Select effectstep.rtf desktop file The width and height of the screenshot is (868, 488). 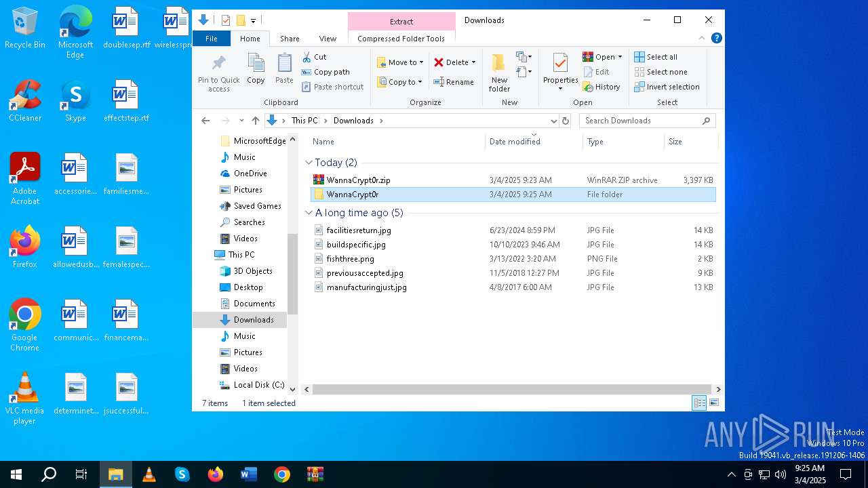click(x=127, y=101)
